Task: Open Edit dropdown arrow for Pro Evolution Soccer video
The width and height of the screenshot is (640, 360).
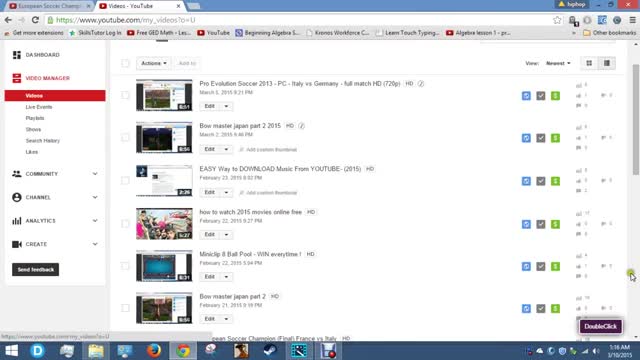Action: (x=226, y=106)
